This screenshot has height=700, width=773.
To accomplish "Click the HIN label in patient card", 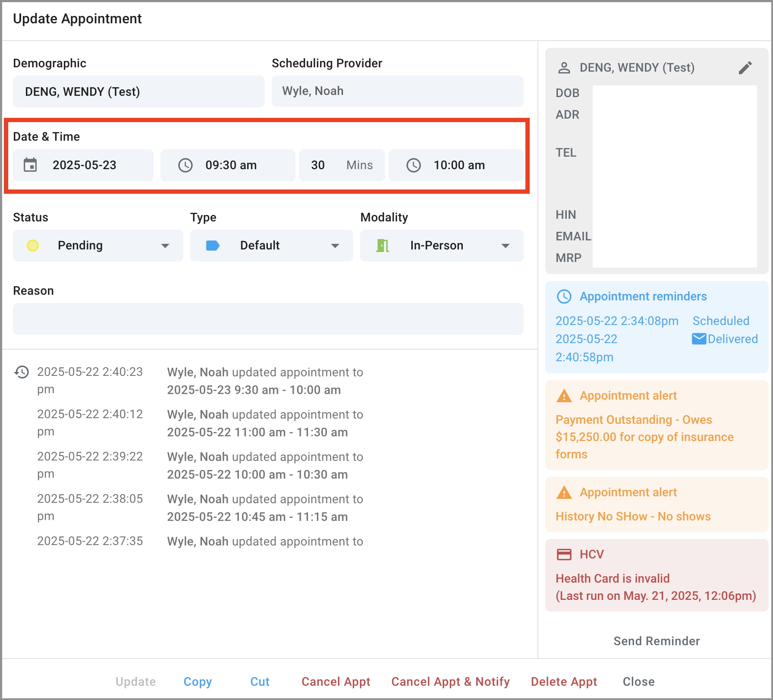I will (566, 214).
